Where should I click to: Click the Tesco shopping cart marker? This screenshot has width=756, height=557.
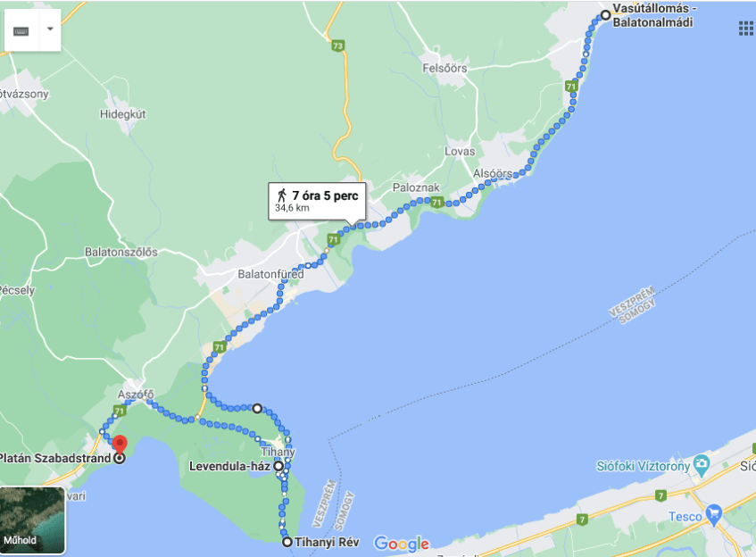pyautogui.click(x=713, y=514)
